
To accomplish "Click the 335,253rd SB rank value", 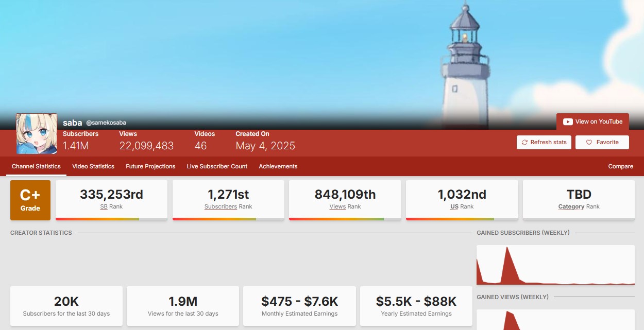I will point(111,195).
